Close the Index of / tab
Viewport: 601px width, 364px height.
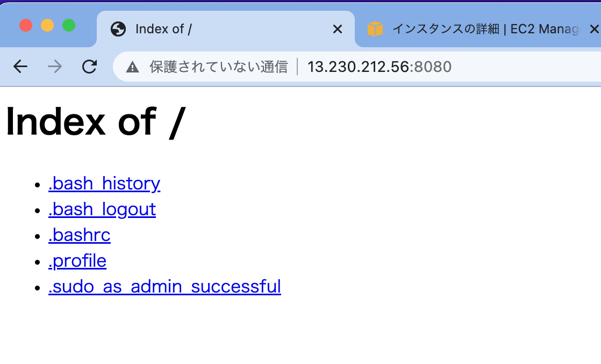[338, 29]
